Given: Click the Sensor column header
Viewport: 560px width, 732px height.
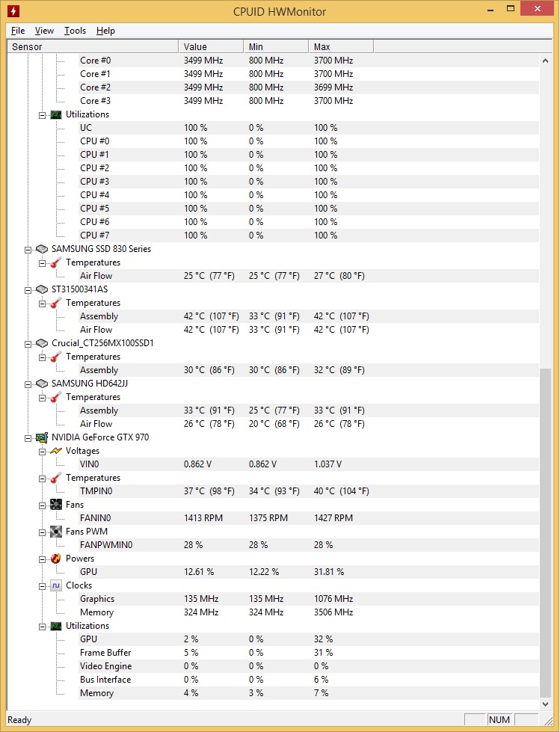Looking at the screenshot, I should (x=93, y=46).
